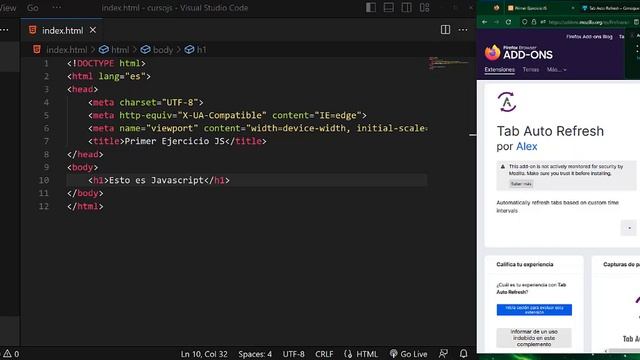Open Firefox Add-ons Blog link
The image size is (640, 360).
pyautogui.click(x=589, y=37)
